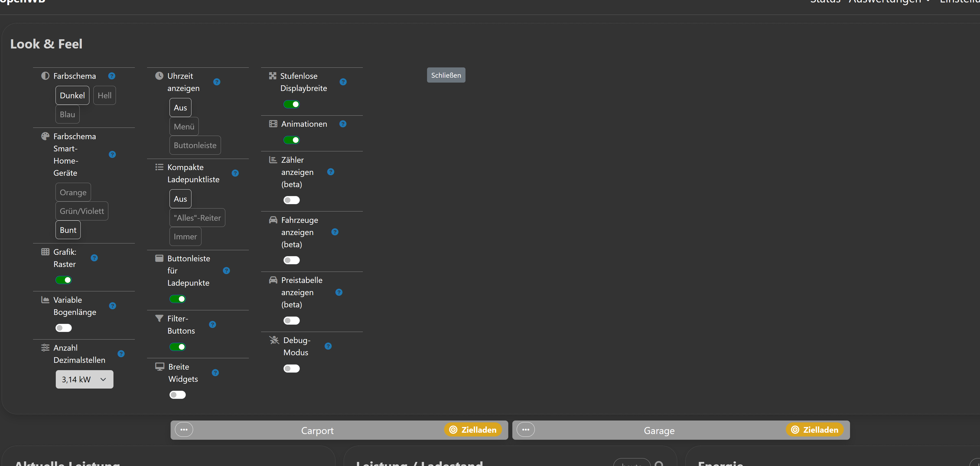
Task: Click the help icon beside Debug-Modus
Action: tap(328, 346)
